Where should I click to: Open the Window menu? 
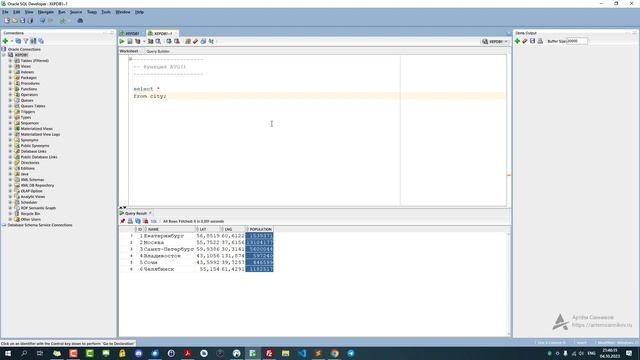[x=123, y=12]
